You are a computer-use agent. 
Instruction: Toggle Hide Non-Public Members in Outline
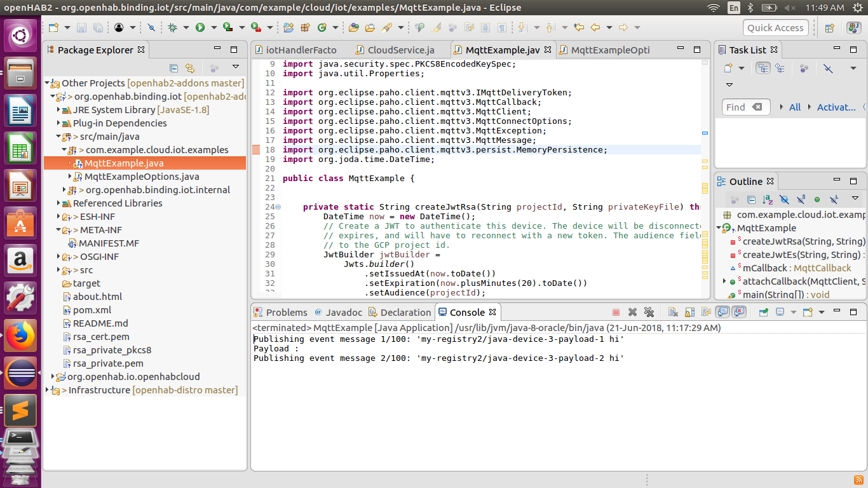(817, 200)
